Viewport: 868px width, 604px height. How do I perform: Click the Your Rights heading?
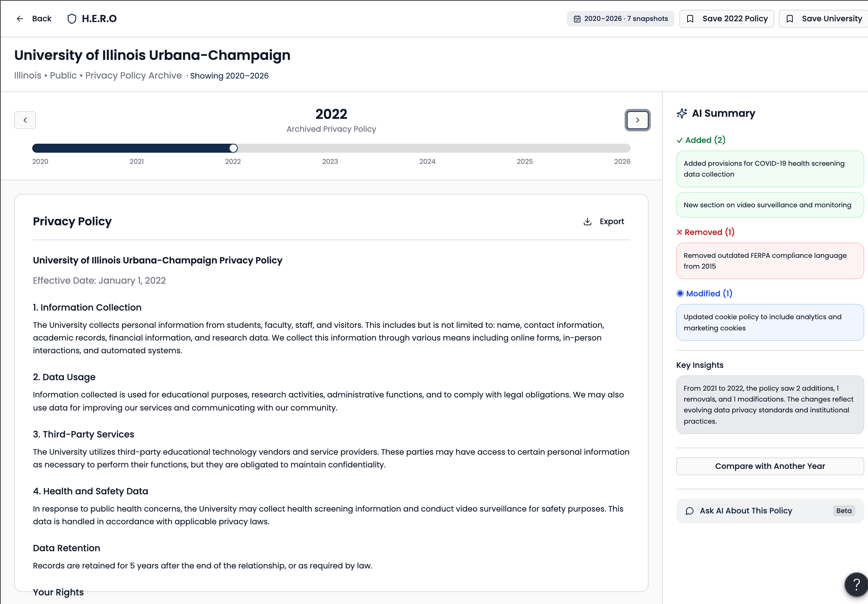pos(58,592)
